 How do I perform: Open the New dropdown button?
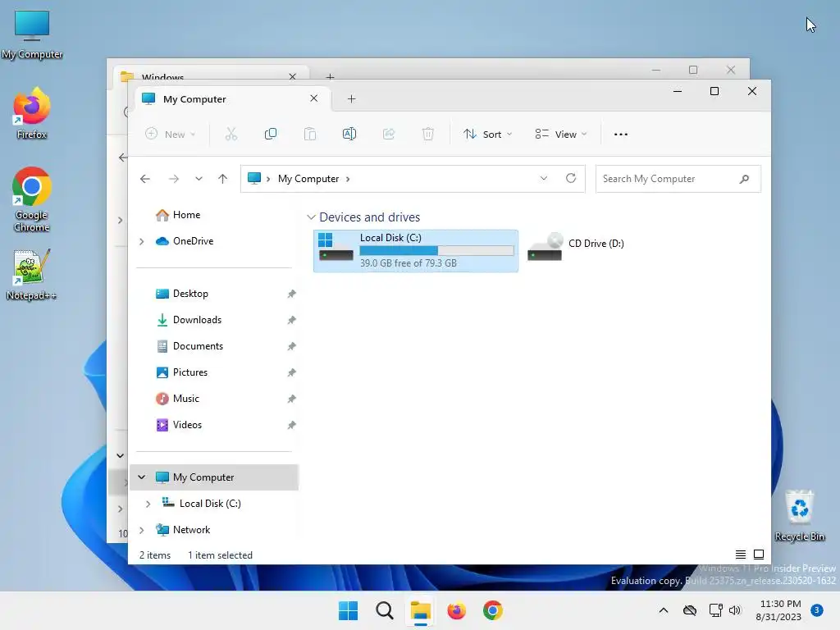point(170,134)
